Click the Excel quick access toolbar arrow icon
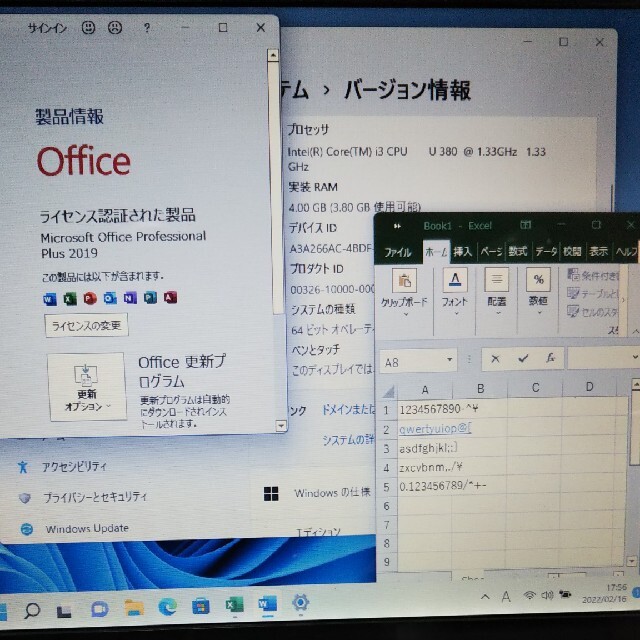This screenshot has height=640, width=640. tap(397, 226)
